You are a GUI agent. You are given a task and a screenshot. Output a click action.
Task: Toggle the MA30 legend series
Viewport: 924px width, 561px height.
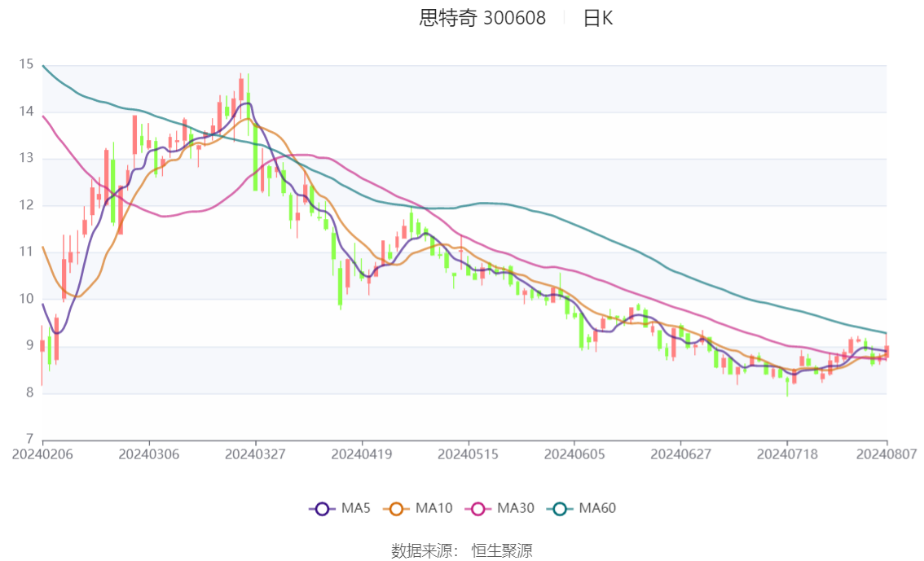click(x=499, y=509)
